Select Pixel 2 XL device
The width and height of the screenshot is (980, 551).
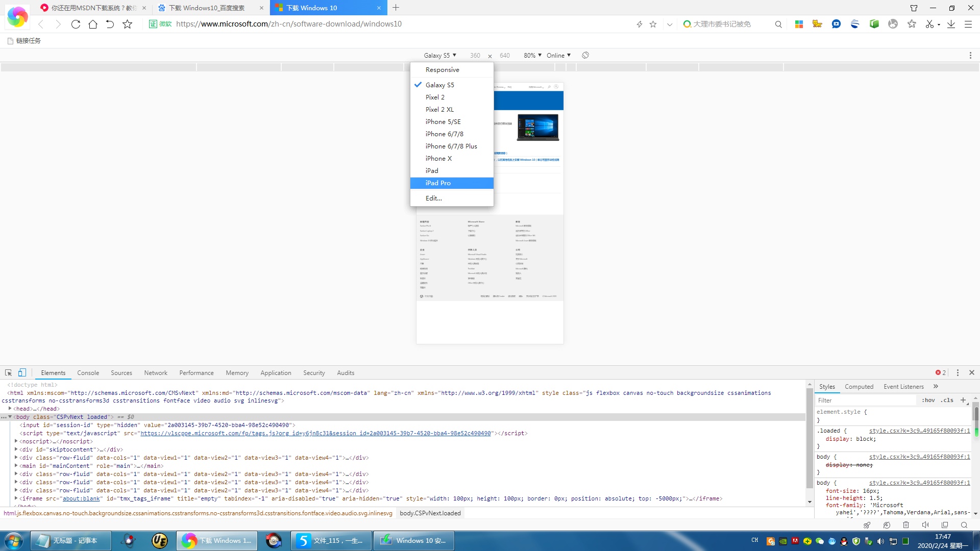click(x=452, y=110)
